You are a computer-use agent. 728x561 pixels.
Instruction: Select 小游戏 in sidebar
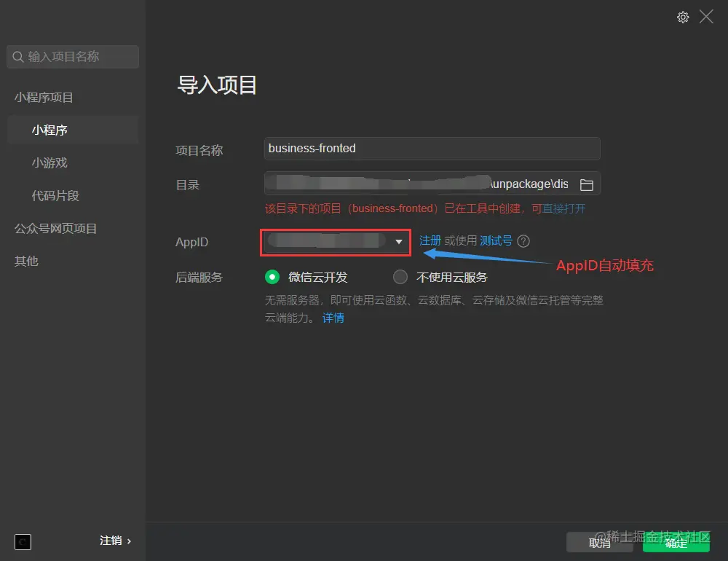[x=50, y=162]
